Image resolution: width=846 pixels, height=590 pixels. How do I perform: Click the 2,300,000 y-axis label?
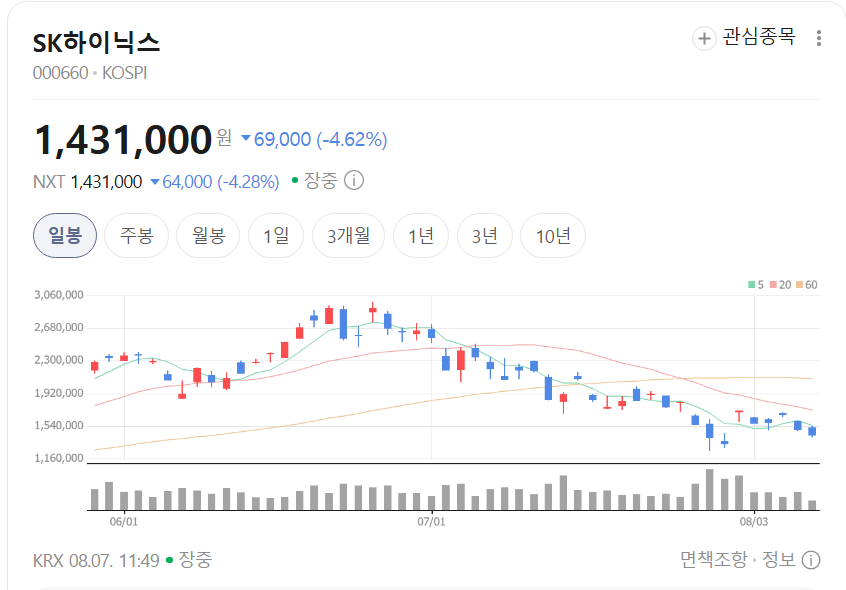tap(59, 360)
